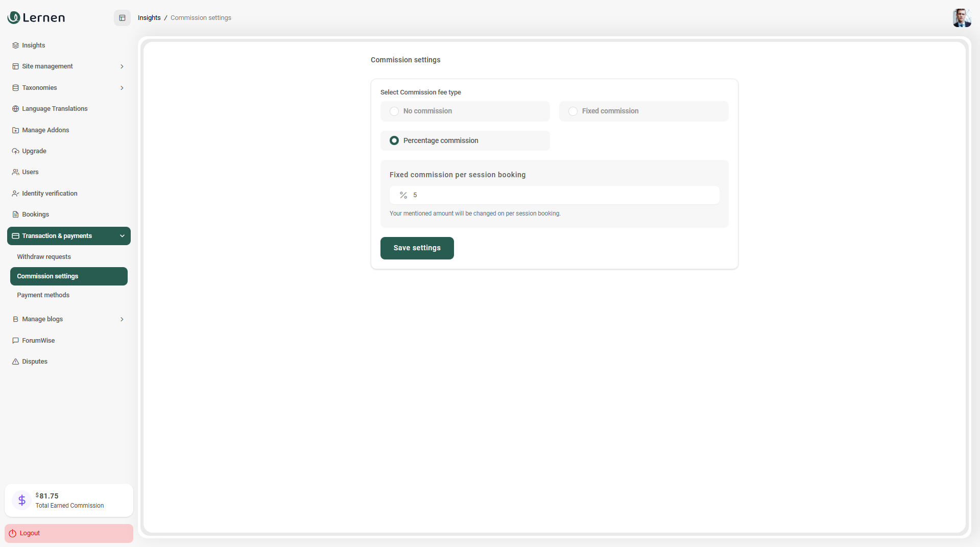
Task: Collapse Transaction & payments chevron
Action: (122, 236)
